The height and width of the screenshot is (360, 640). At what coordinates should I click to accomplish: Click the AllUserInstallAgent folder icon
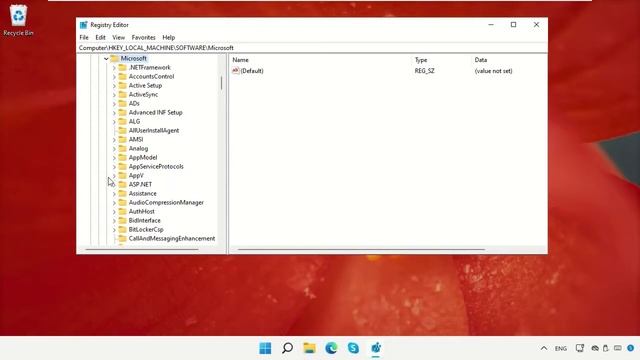[x=122, y=130]
